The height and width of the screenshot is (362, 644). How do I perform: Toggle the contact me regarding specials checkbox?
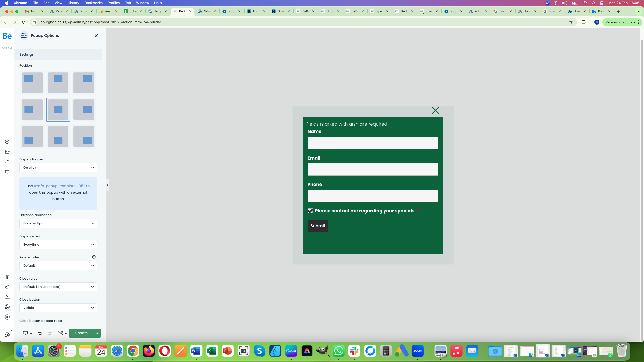[310, 211]
